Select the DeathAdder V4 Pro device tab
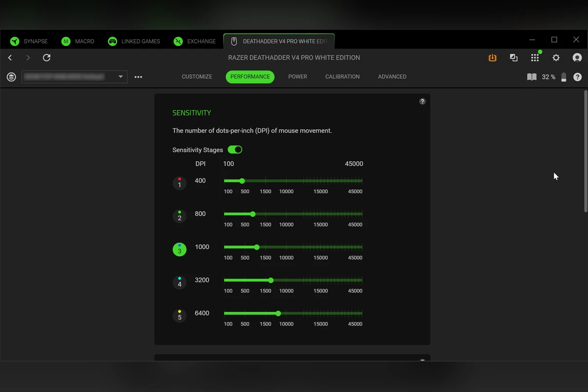Screen dimensions: 588x392 279,41
